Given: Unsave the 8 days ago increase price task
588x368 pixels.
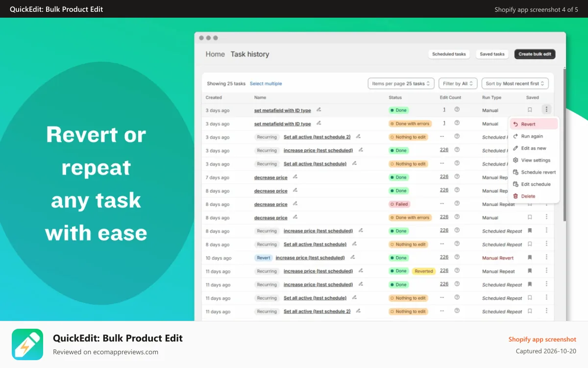Looking at the screenshot, I should [x=530, y=231].
